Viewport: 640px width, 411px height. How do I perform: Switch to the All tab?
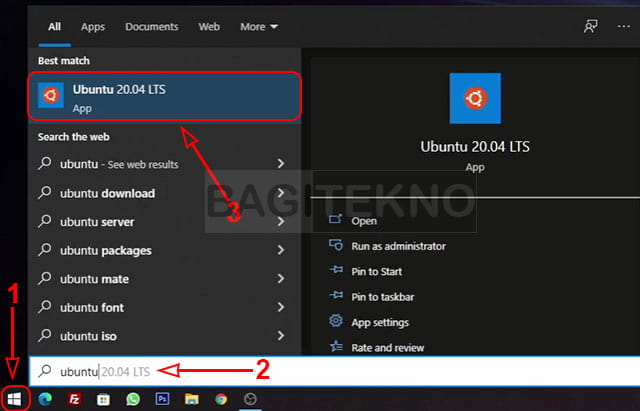(54, 27)
